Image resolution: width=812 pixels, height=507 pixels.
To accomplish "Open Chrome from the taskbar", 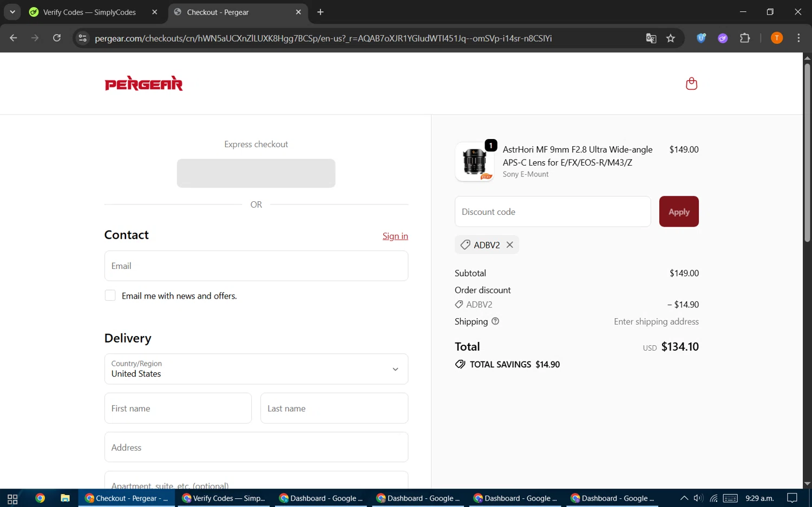I will 40,498.
